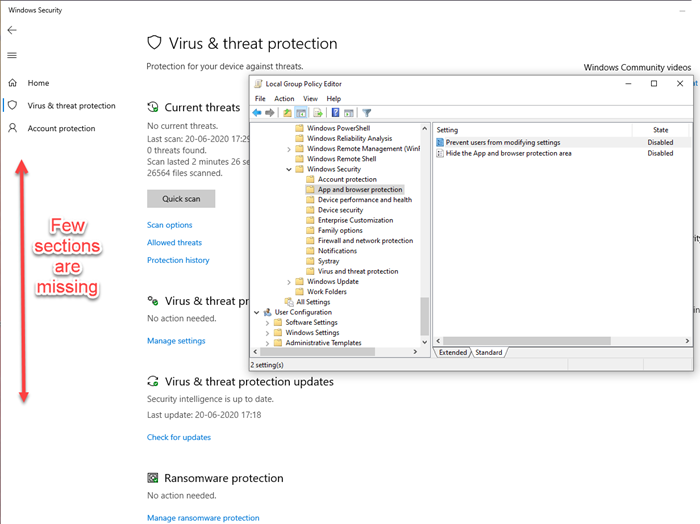700x524 pixels.
Task: Select 'App and browser protection' tree item
Action: 360,189
